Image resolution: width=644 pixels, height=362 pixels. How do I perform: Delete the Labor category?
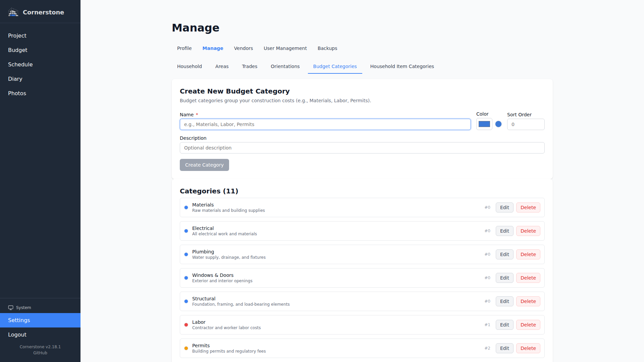tap(528, 325)
